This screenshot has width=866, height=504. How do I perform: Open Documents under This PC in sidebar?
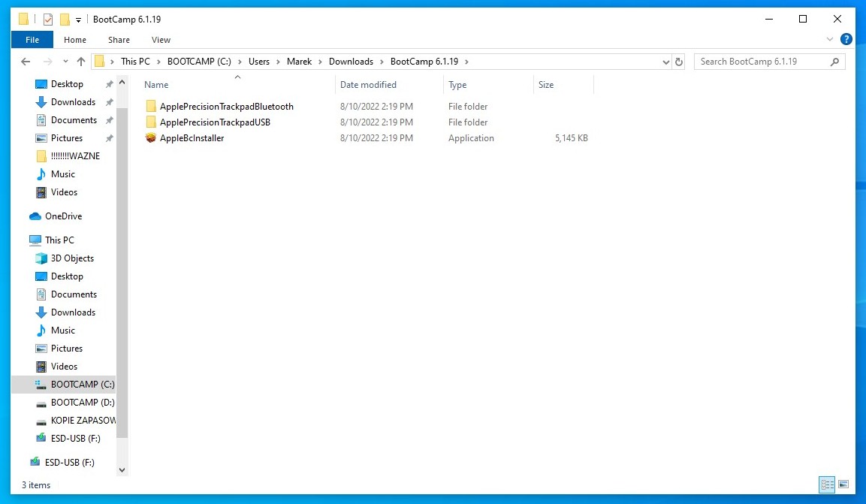[x=74, y=294]
